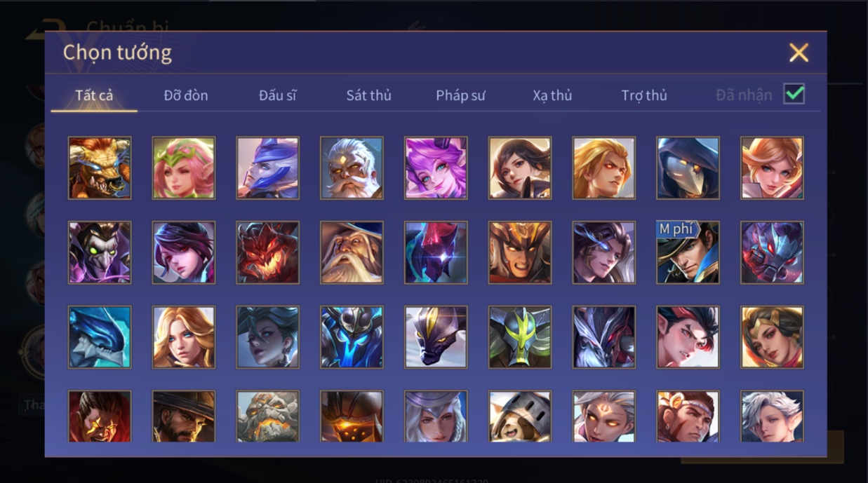Viewport: 868px width, 483px height.
Task: Pick the green joker-faced villain hero
Action: (100, 253)
